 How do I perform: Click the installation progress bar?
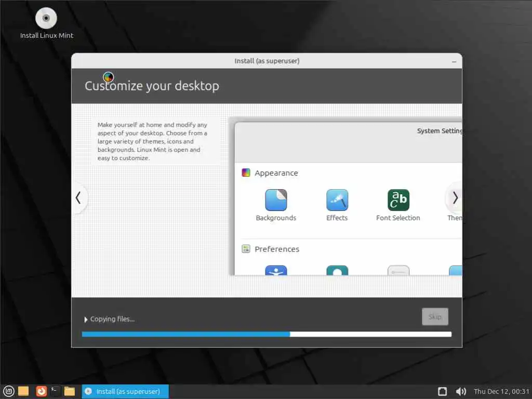pos(267,334)
